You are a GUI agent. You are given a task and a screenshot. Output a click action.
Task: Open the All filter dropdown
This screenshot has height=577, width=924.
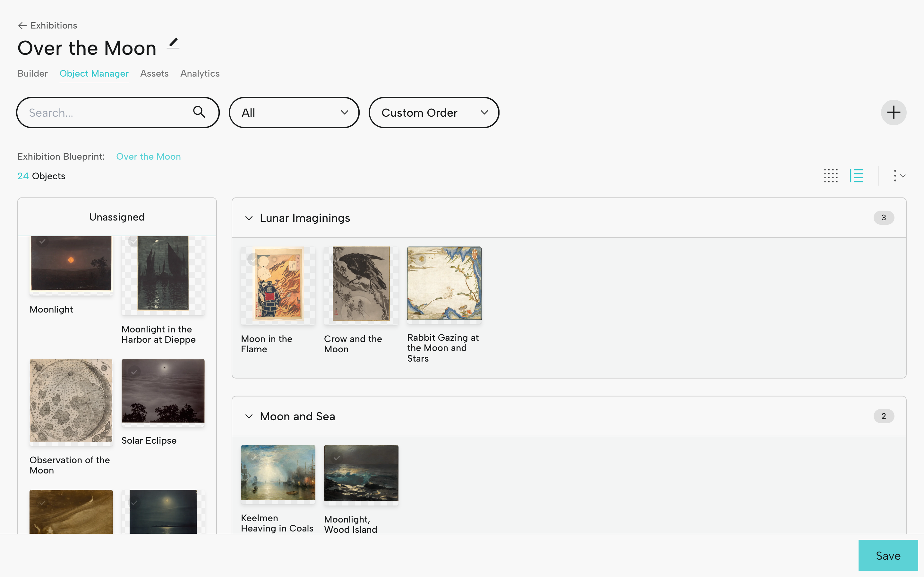coord(294,113)
